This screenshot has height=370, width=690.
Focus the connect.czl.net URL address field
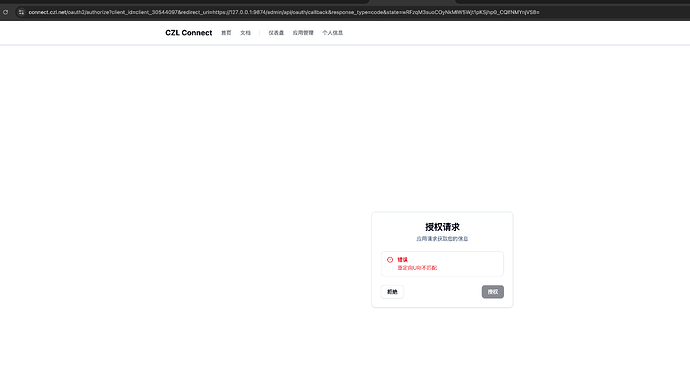(284, 12)
